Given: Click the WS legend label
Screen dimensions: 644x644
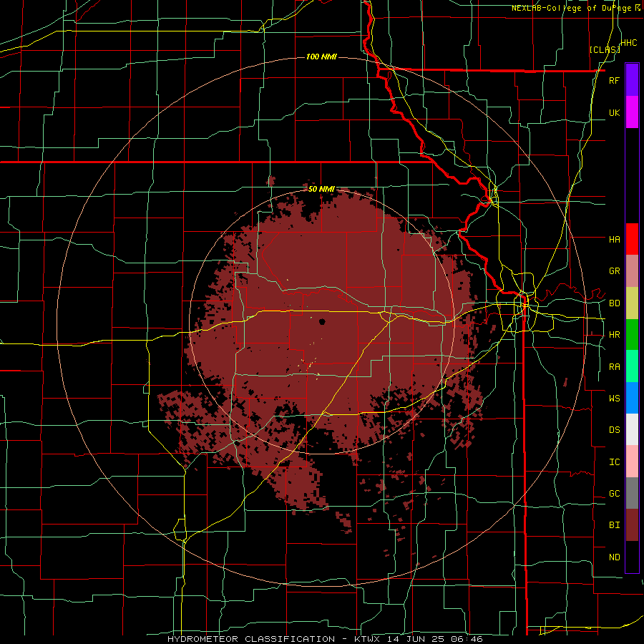Looking at the screenshot, I should (614, 398).
